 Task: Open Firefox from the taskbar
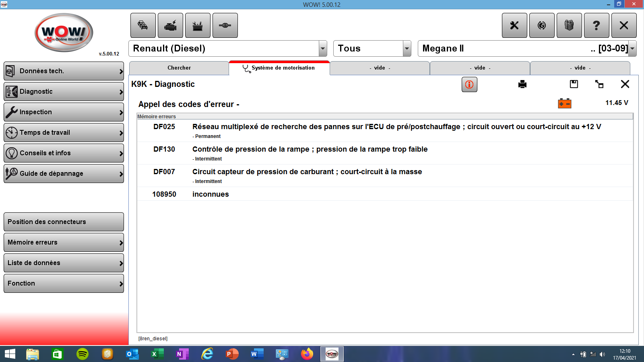(307, 354)
